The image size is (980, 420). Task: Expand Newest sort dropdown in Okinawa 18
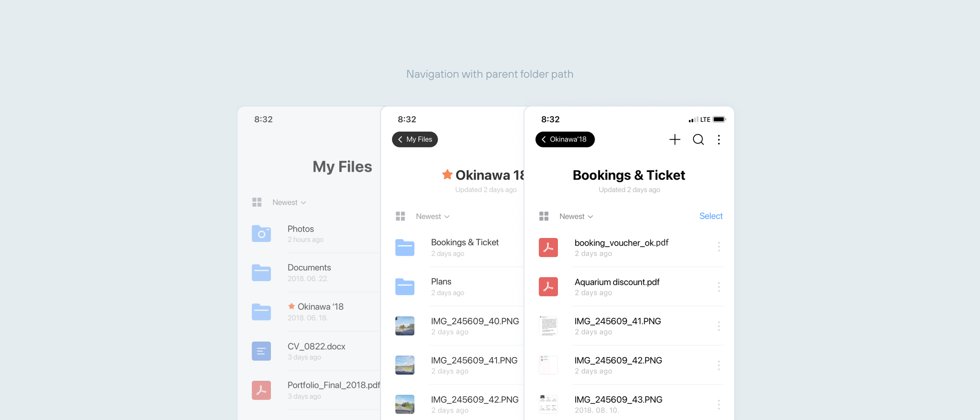tap(433, 216)
